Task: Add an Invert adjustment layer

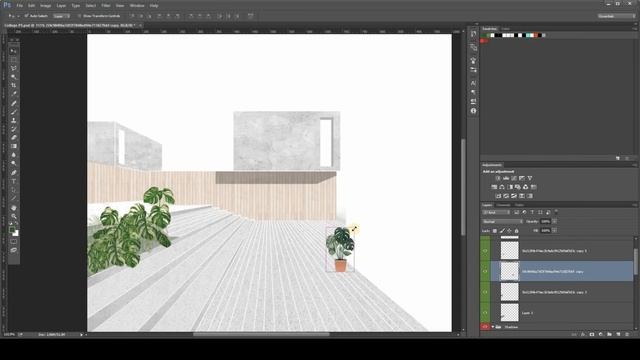Action: pyautogui.click(x=498, y=196)
